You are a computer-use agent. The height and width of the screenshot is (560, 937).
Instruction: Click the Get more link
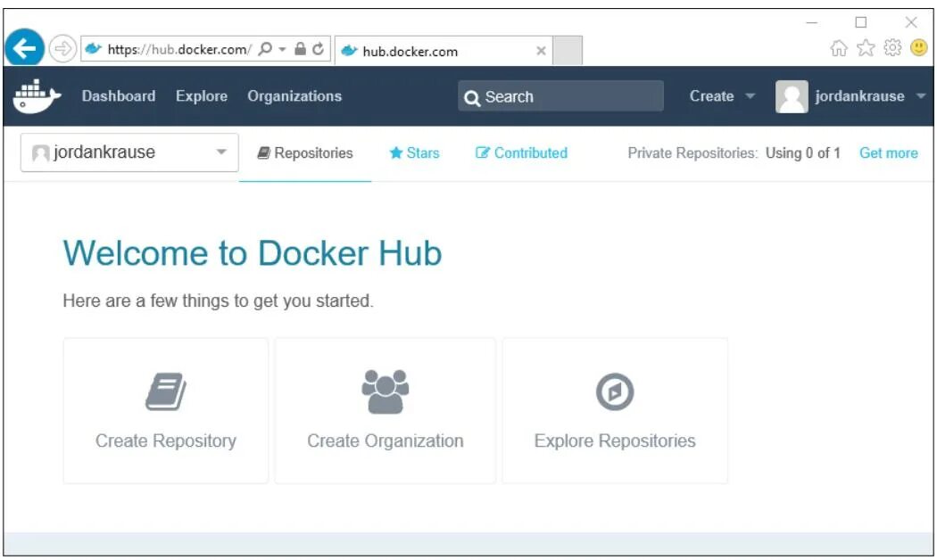point(888,152)
